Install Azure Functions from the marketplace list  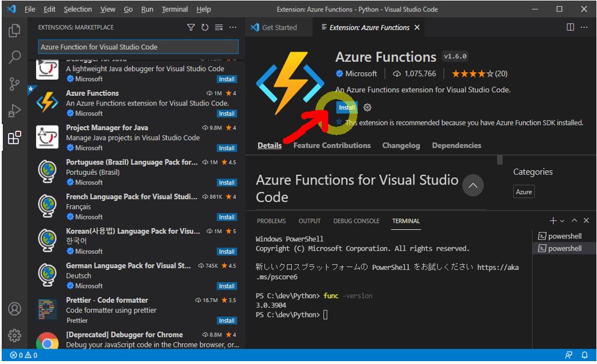tap(227, 113)
